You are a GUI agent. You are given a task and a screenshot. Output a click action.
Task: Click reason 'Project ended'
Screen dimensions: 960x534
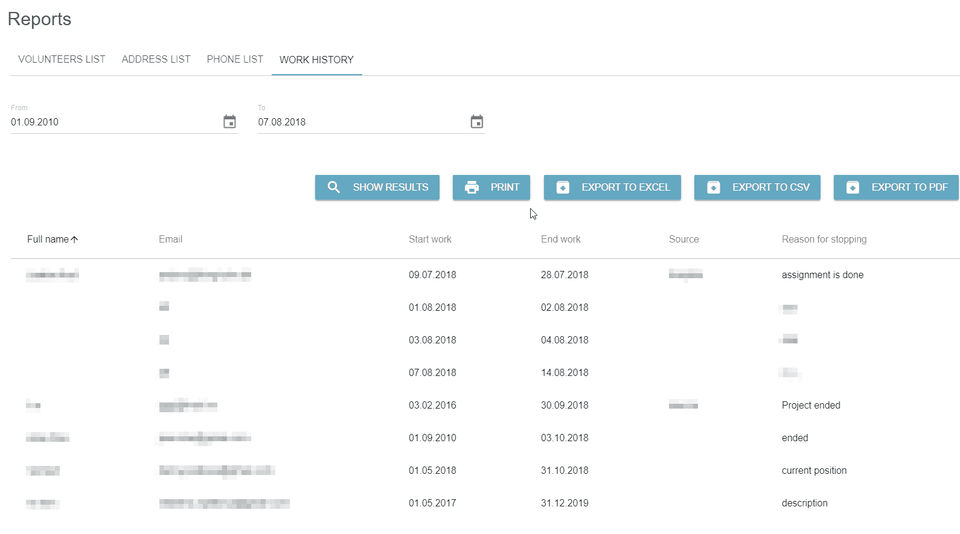811,405
